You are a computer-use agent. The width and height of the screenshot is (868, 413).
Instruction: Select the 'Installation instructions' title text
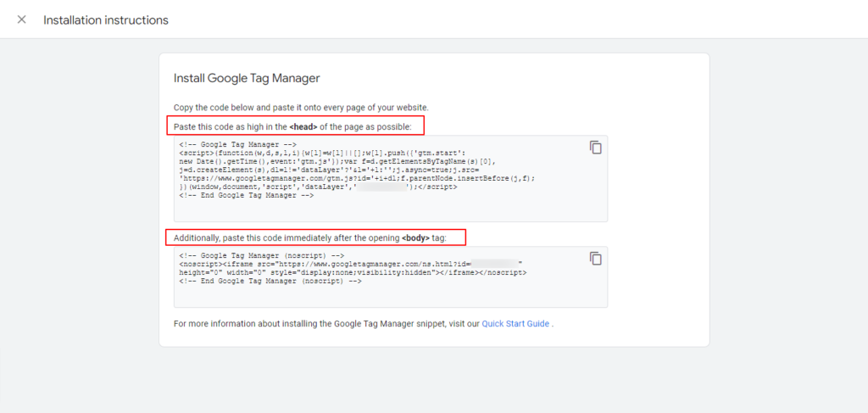point(106,20)
